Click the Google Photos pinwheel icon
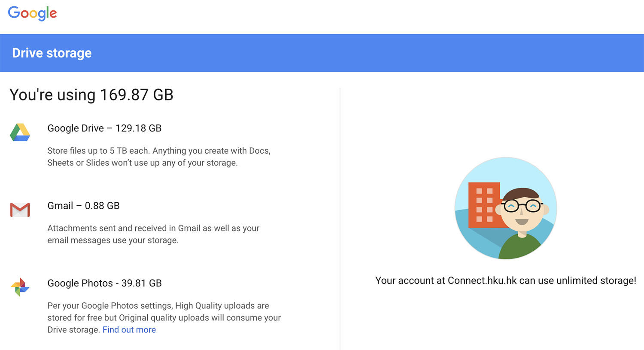The height and width of the screenshot is (350, 644). pyautogui.click(x=20, y=287)
